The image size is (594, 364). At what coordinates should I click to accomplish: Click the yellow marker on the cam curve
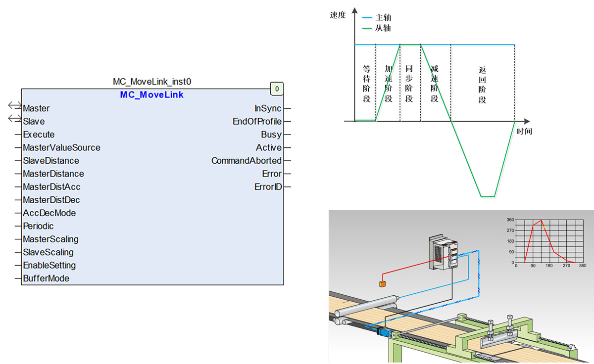click(x=544, y=227)
